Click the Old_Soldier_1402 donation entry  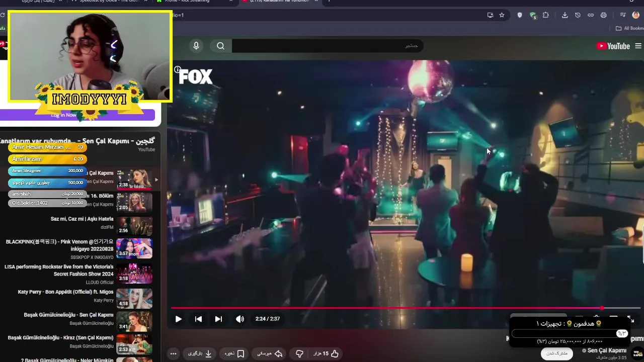[x=47, y=203]
